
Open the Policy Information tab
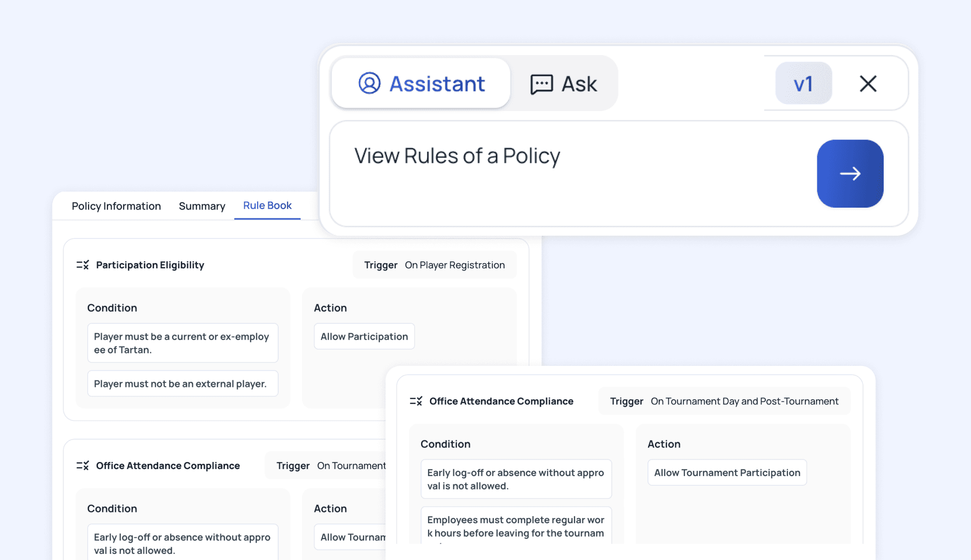click(116, 206)
